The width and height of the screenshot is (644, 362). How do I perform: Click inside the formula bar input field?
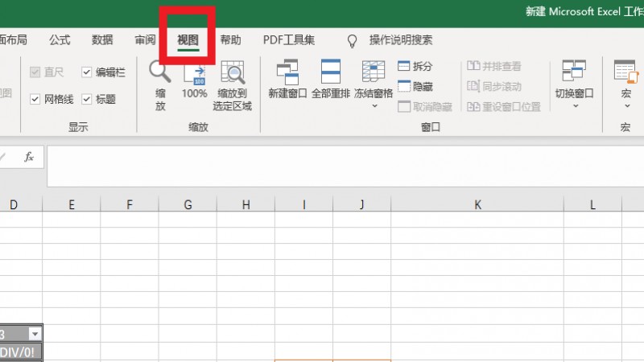[x=322, y=166]
